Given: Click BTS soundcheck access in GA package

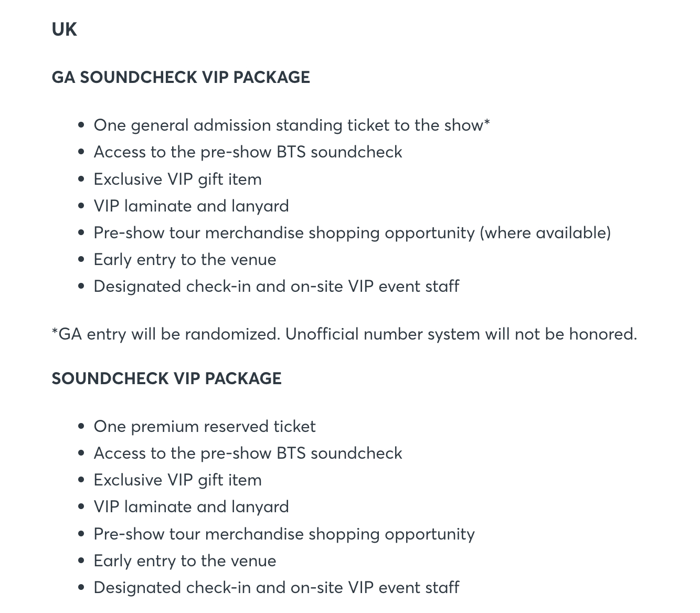Looking at the screenshot, I should tap(248, 152).
